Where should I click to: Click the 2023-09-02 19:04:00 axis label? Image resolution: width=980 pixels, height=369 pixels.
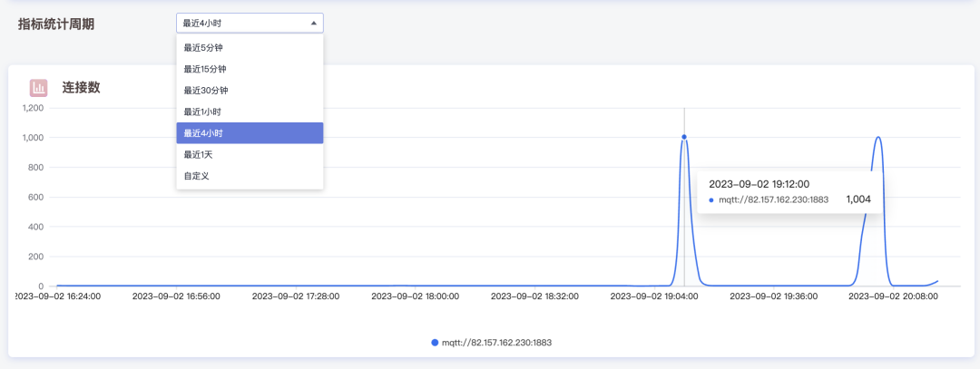(x=655, y=296)
